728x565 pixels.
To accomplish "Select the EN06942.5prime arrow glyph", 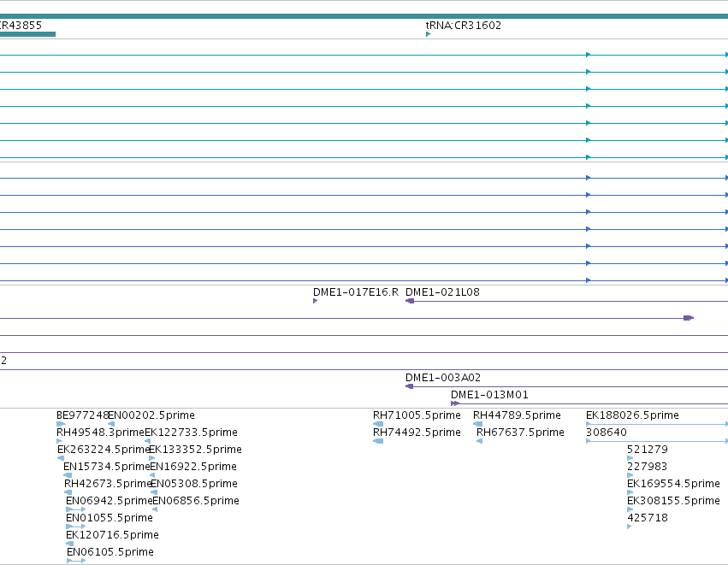I will 75,509.
